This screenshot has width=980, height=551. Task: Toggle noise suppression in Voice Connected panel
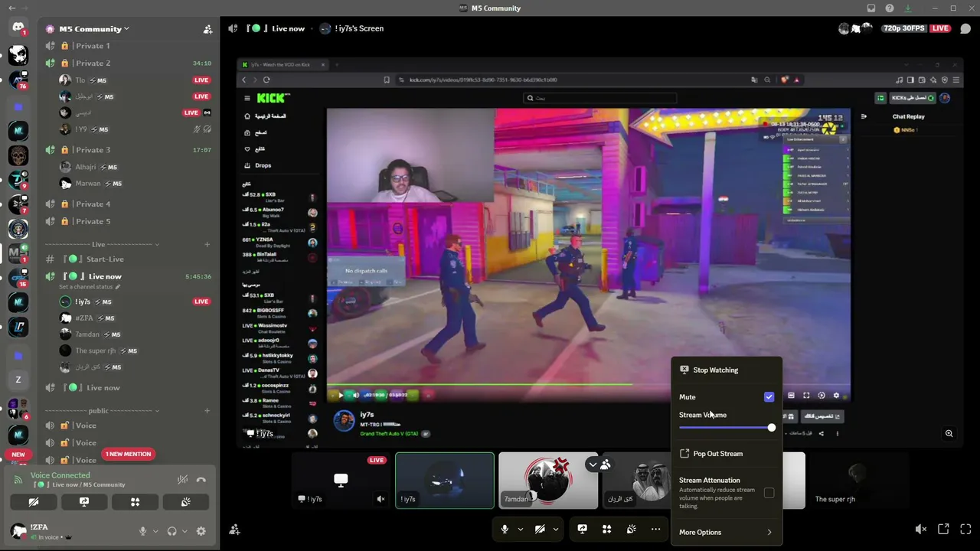[182, 480]
